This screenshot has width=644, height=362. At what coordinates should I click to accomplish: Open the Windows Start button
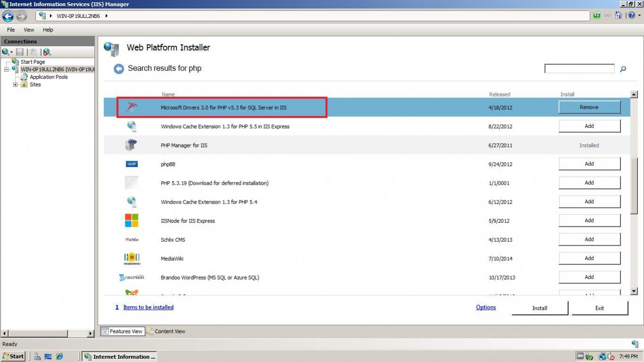tap(13, 356)
